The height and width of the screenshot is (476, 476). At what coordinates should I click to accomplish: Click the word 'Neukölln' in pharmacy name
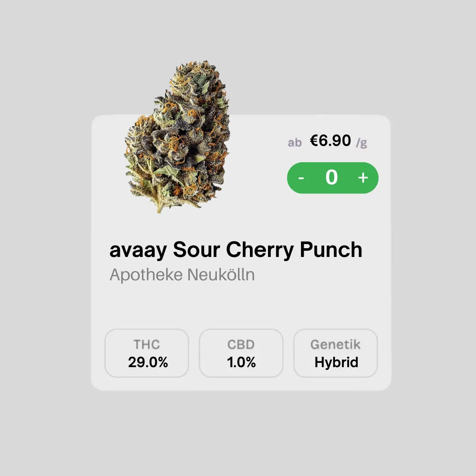pos(221,275)
